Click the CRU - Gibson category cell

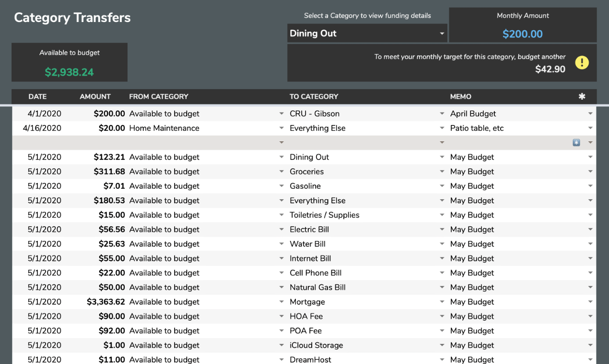point(315,114)
